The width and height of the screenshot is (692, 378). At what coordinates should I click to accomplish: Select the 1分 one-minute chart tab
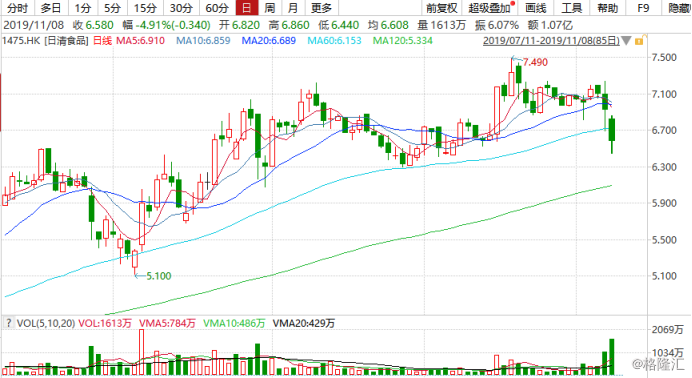coord(83,8)
